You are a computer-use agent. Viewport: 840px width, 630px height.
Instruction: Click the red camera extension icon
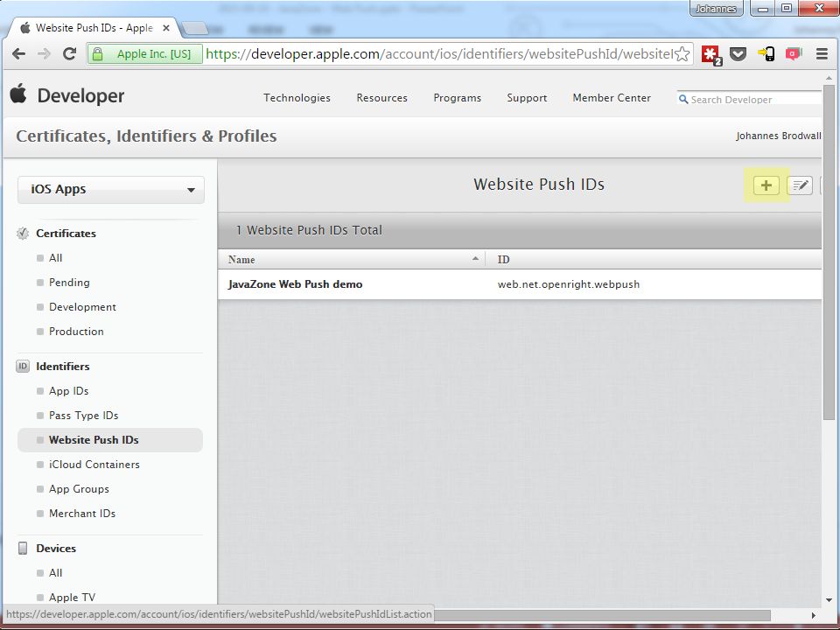pos(794,53)
